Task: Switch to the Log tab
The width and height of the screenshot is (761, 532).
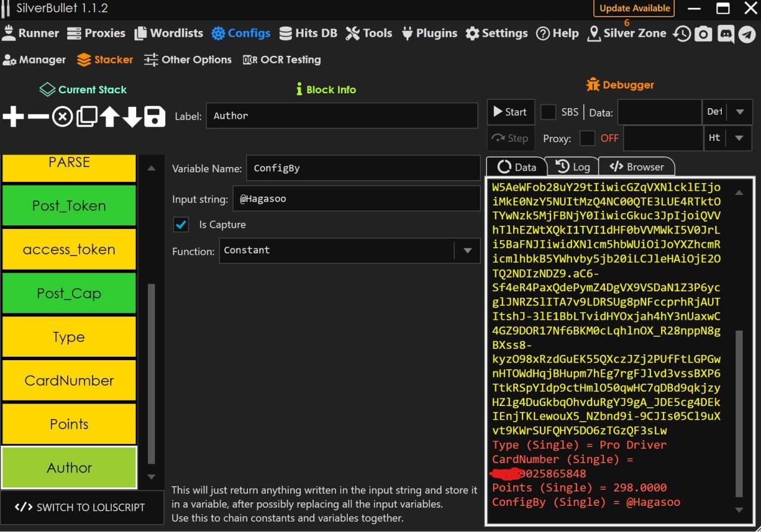Action: pyautogui.click(x=572, y=167)
